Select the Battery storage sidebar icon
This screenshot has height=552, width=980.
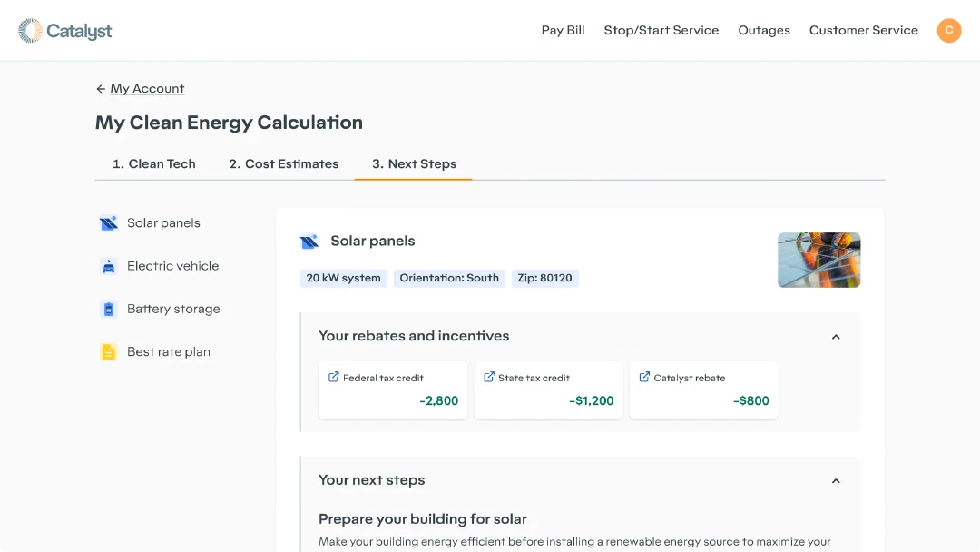[109, 309]
